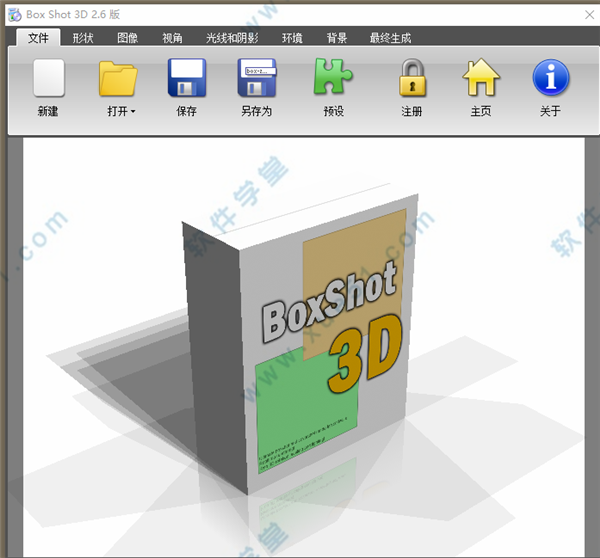Click the 保存 (Save) floppy disk icon

187,78
